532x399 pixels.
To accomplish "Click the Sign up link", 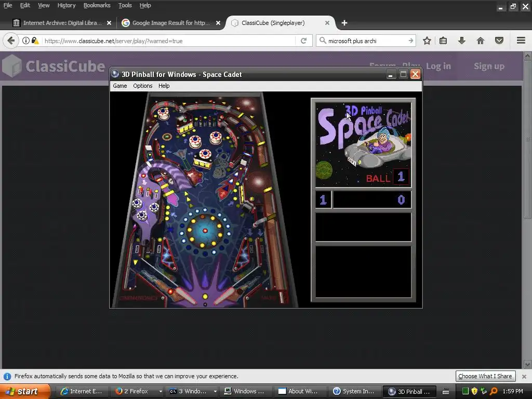I will click(489, 66).
